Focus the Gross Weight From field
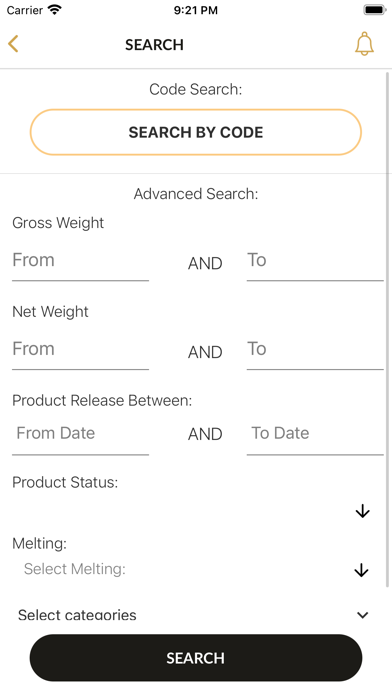This screenshot has height=696, width=392. pos(80,262)
